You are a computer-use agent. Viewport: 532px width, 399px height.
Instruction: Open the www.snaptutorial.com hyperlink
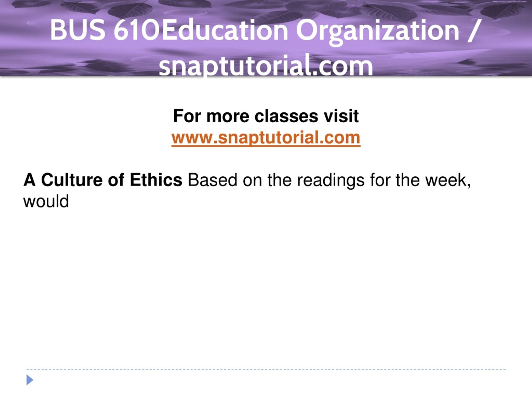[266, 137]
